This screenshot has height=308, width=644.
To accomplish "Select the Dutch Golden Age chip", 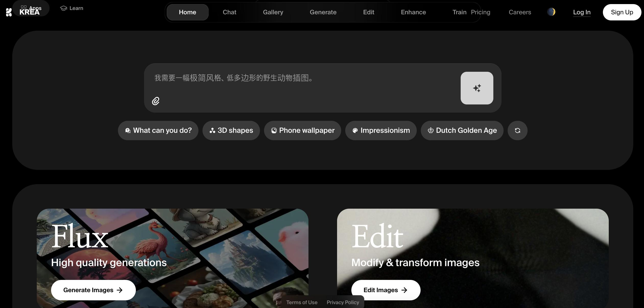I will pos(462,131).
